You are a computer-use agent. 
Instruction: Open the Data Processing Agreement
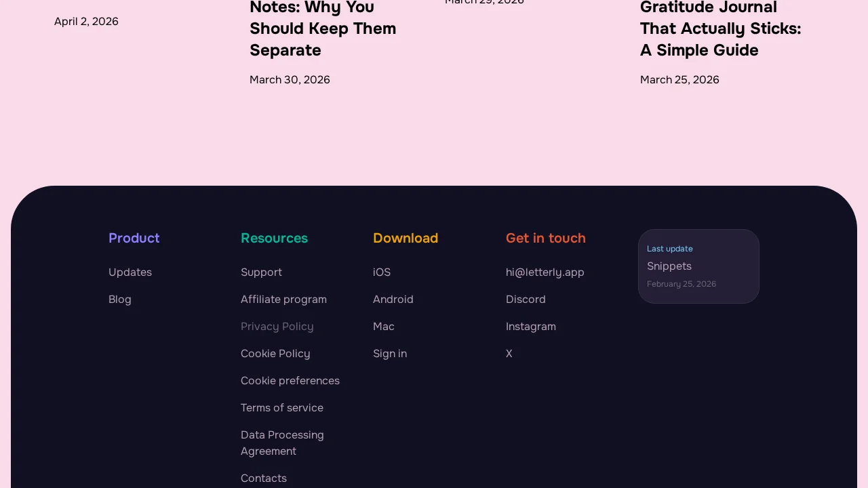click(x=282, y=443)
